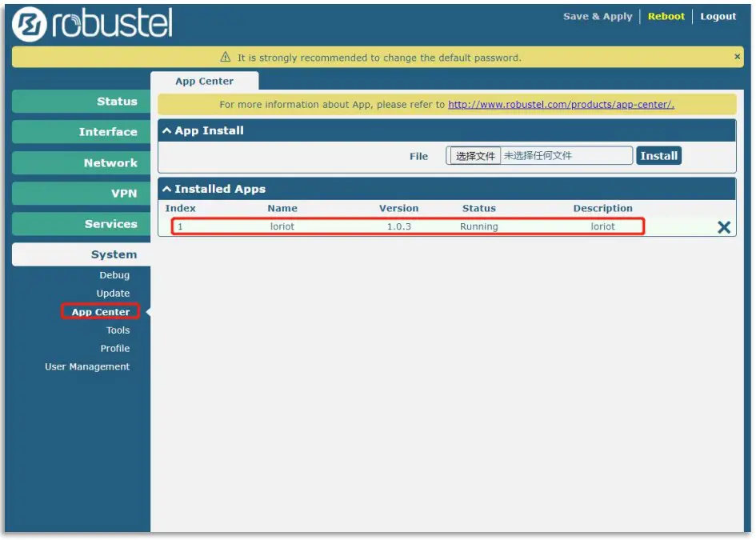Click the Description column header
The image size is (756, 540).
click(x=602, y=208)
